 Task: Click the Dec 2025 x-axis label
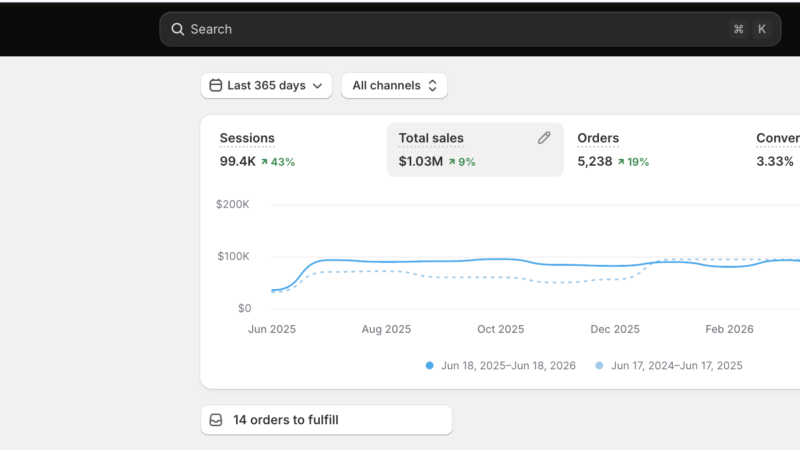[615, 329]
